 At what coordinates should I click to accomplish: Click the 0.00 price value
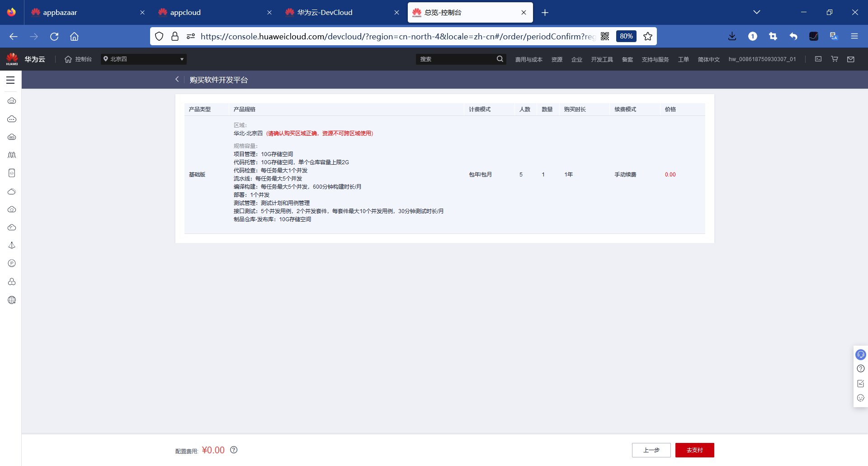[x=670, y=175]
